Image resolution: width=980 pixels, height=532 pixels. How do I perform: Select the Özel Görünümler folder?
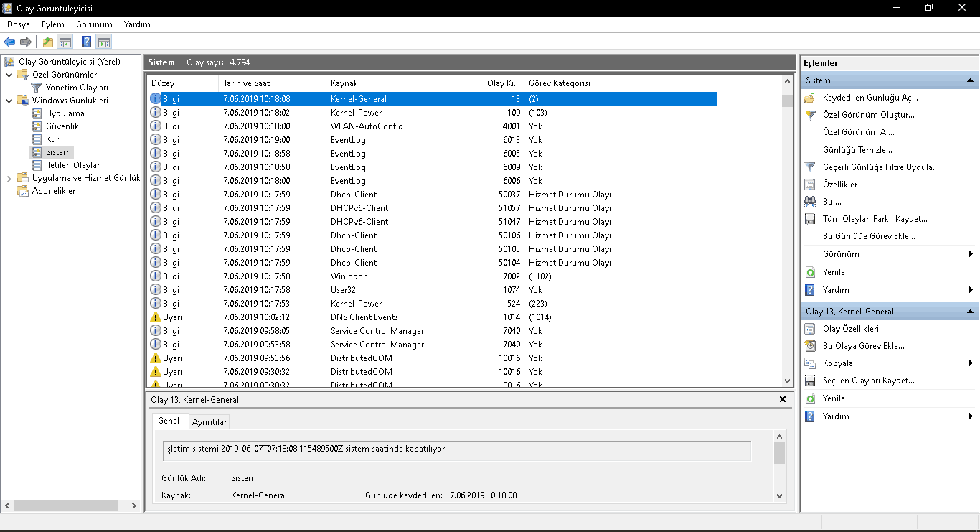coord(65,75)
